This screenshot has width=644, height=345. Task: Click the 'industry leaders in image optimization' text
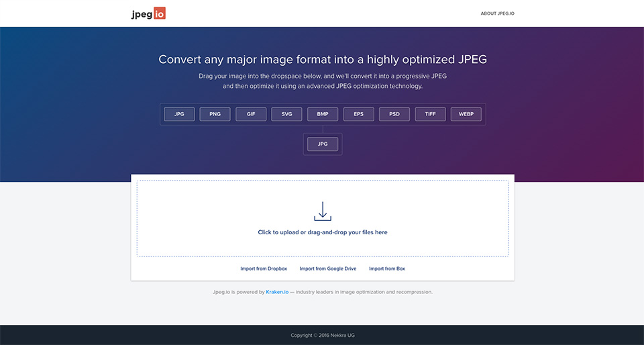coord(364,293)
